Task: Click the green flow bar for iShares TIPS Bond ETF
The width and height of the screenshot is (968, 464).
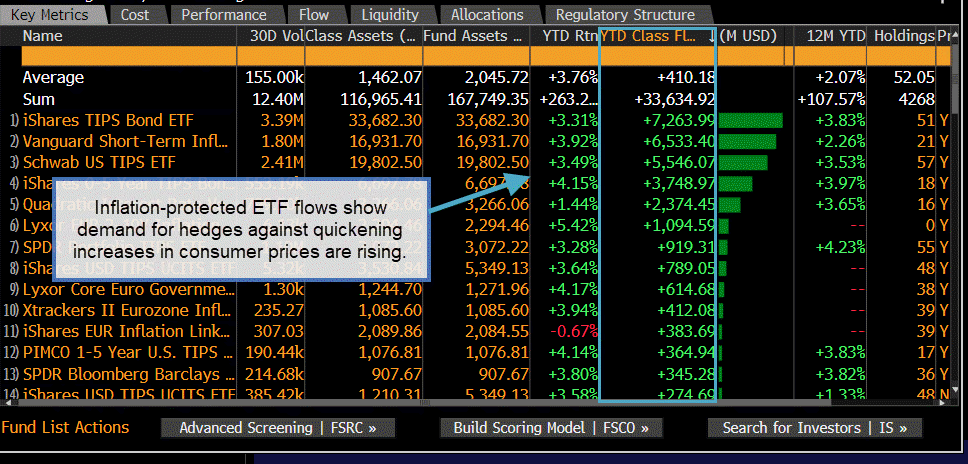Action: [750, 120]
